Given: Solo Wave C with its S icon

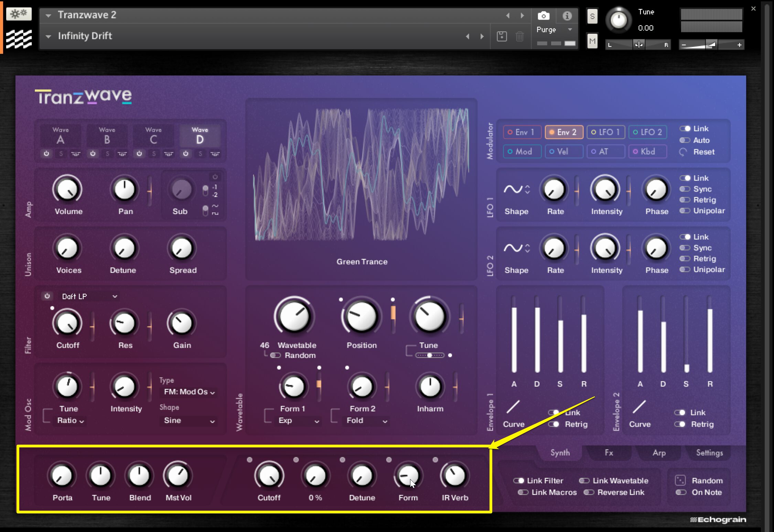Looking at the screenshot, I should click(x=154, y=154).
